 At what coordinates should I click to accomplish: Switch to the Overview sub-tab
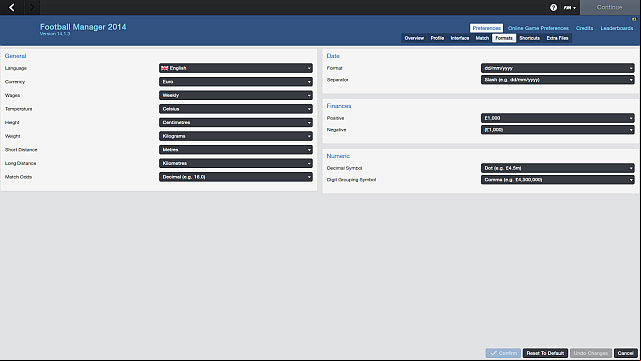tap(414, 38)
